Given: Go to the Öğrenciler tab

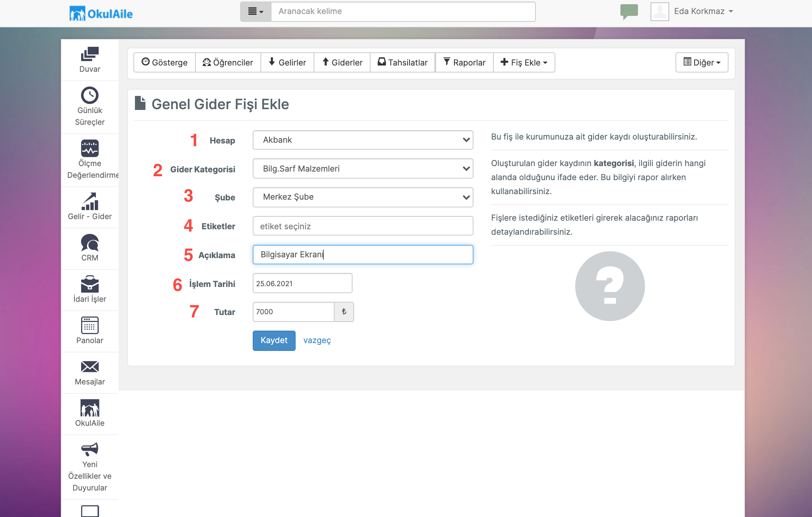Looking at the screenshot, I should 228,62.
